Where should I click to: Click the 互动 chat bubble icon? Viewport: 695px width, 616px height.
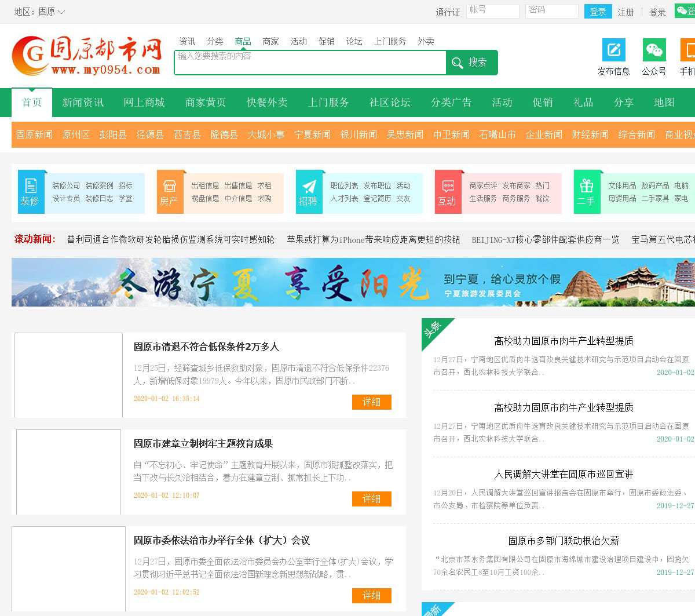tap(448, 186)
